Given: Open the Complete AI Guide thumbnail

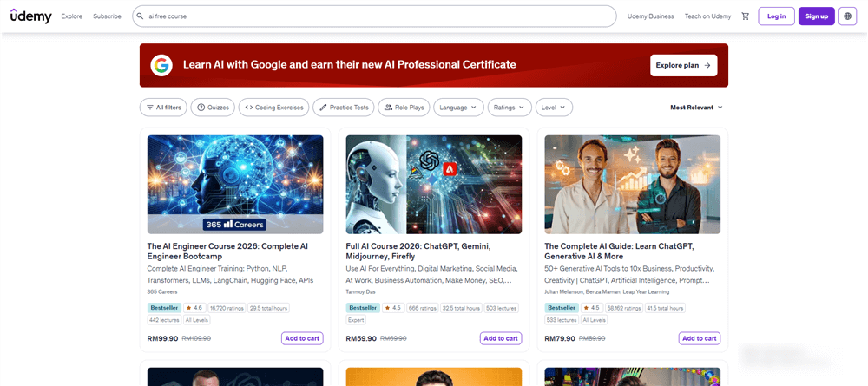Looking at the screenshot, I should (633, 185).
